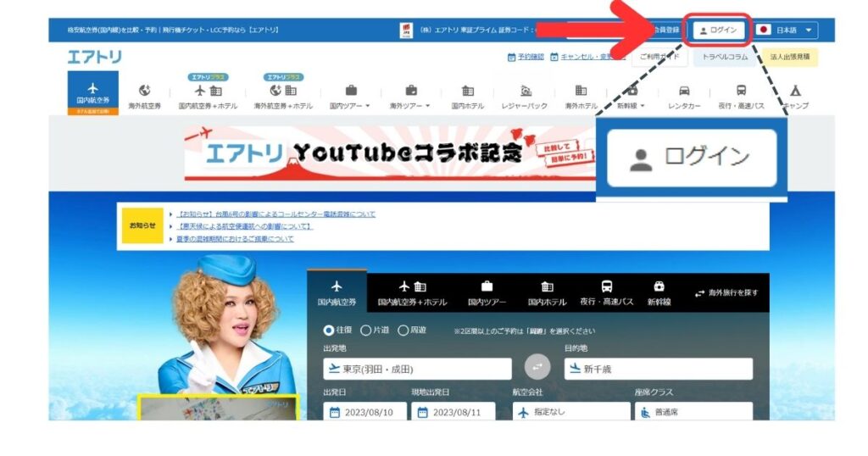Open the 座席クラス 普通席 dropdown
868x456 pixels.
694,412
